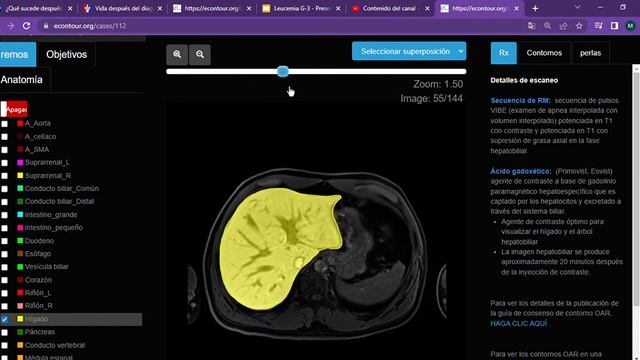Click the image slice slider handle

click(x=282, y=71)
